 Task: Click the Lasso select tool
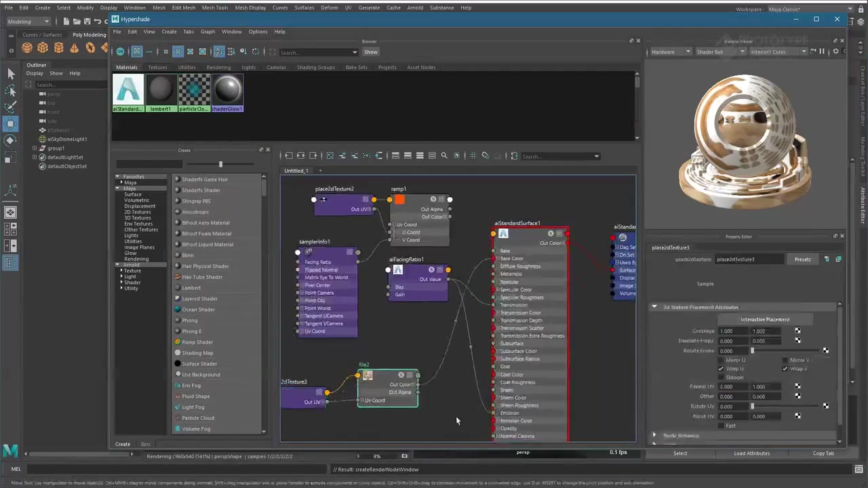coord(10,90)
